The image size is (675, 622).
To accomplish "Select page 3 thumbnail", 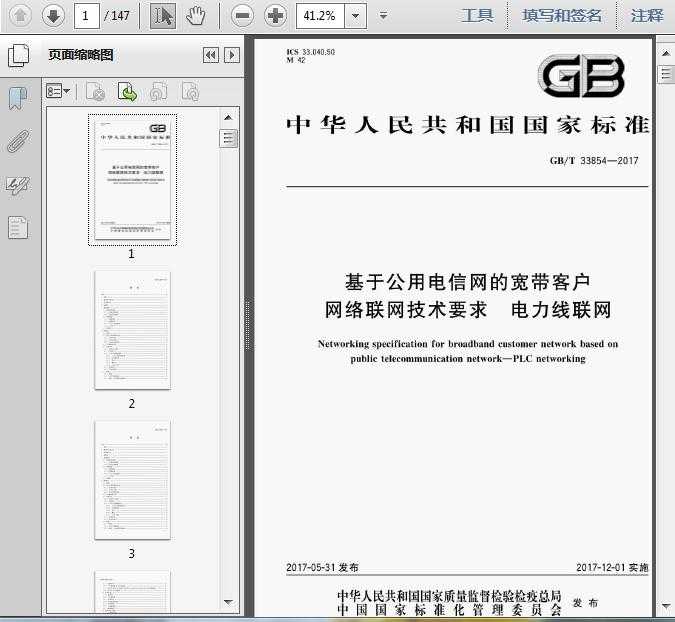I will point(133,480).
